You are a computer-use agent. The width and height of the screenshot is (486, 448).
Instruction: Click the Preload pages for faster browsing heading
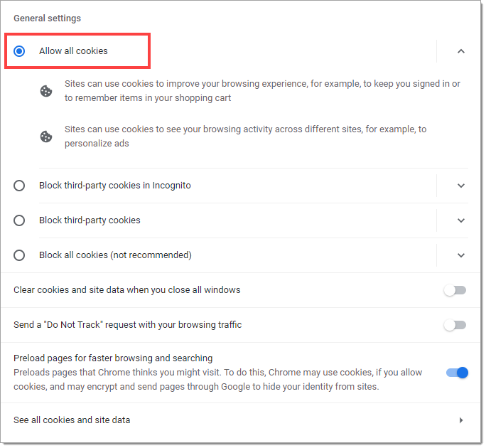(x=113, y=358)
